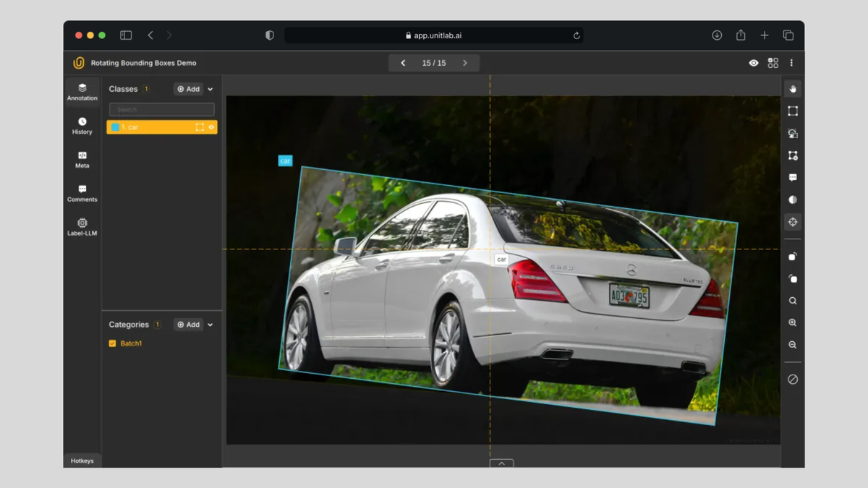Select the hand pan tool
The width and height of the screenshot is (868, 488).
(793, 89)
